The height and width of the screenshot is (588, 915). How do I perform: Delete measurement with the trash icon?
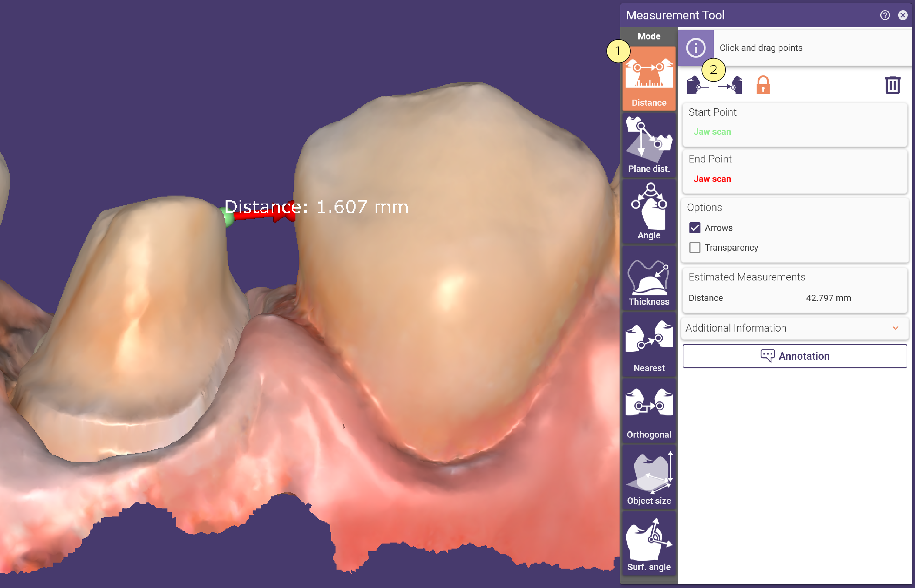[x=892, y=85]
